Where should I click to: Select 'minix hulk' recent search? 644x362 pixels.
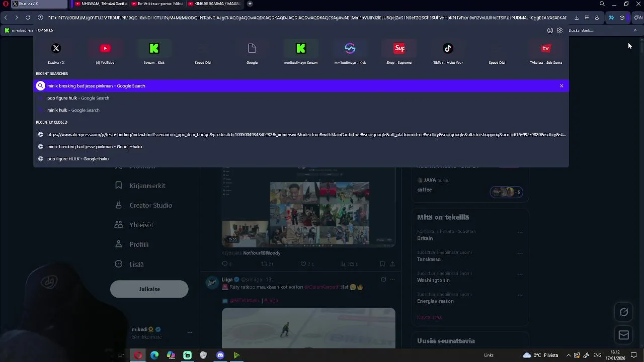[x=301, y=110]
